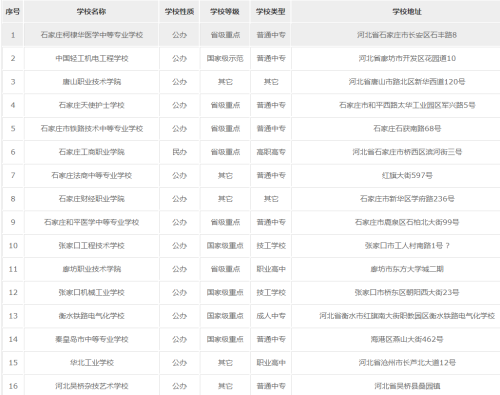Click the 学校类型 column header

pyautogui.click(x=271, y=12)
